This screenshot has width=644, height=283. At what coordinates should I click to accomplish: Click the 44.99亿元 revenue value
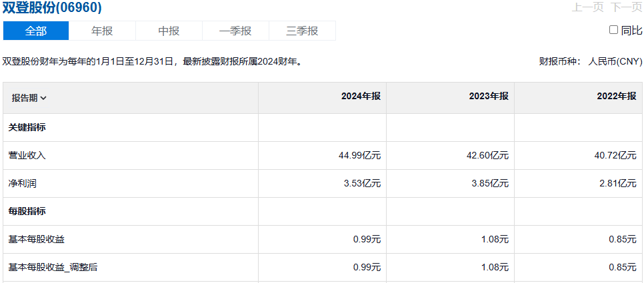(x=359, y=155)
